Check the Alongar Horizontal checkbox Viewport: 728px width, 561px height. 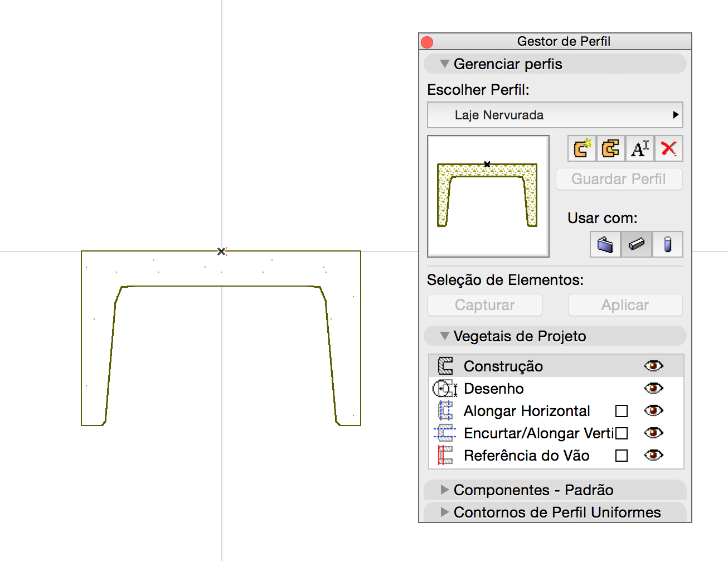click(620, 410)
